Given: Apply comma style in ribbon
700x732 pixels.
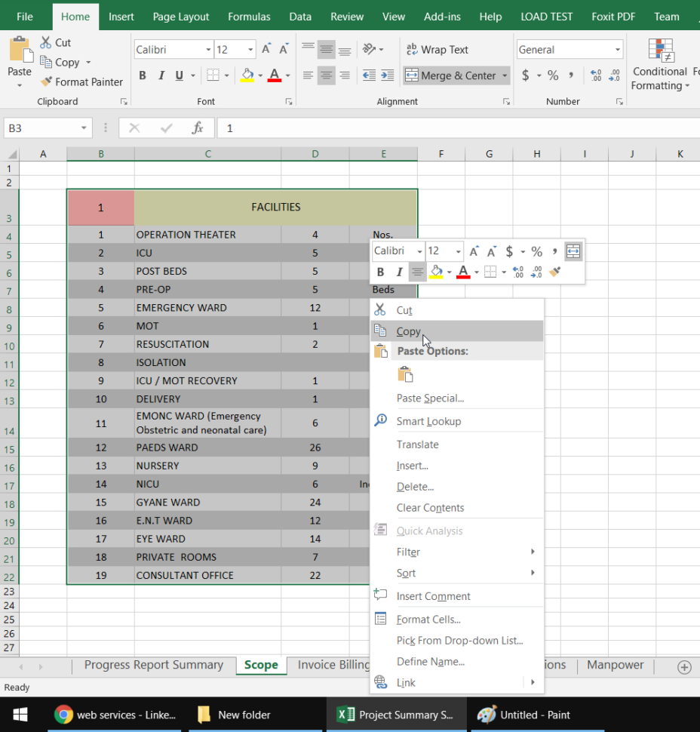Looking at the screenshot, I should [571, 75].
